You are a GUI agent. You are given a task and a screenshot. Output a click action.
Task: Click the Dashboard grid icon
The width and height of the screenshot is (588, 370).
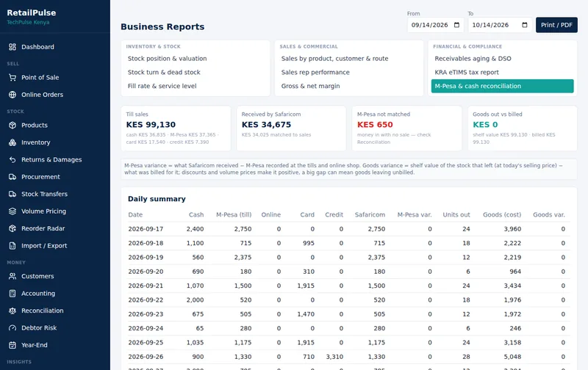click(12, 47)
